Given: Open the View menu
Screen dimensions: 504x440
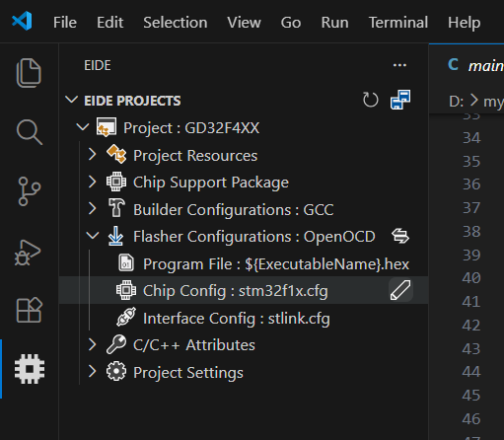Looking at the screenshot, I should tap(244, 23).
